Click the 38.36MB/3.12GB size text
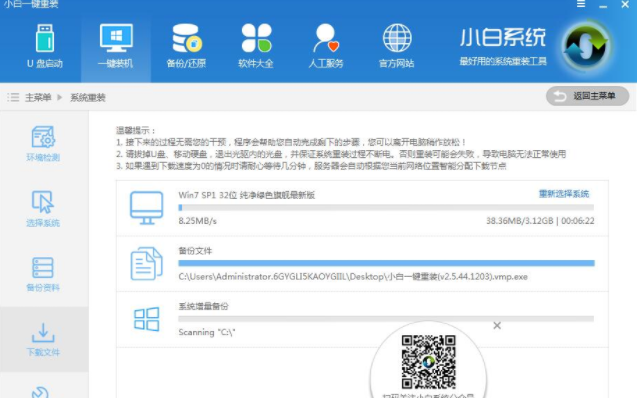The image size is (639, 398). click(520, 221)
